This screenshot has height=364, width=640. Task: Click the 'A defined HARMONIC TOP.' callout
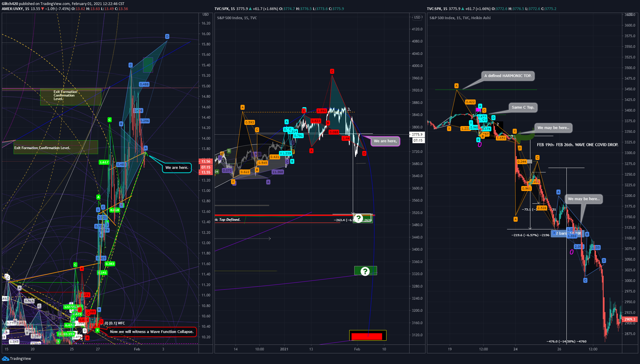(x=508, y=76)
